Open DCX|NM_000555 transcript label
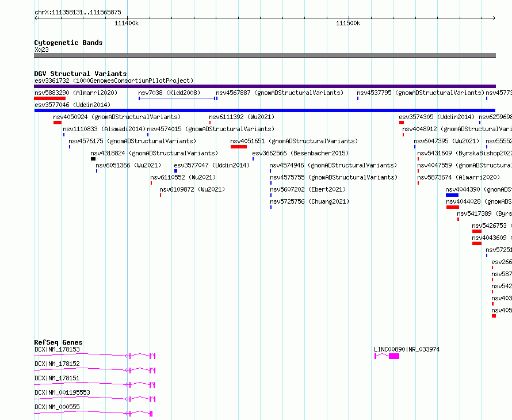Viewport: 512px width, 420px height. coord(57,407)
